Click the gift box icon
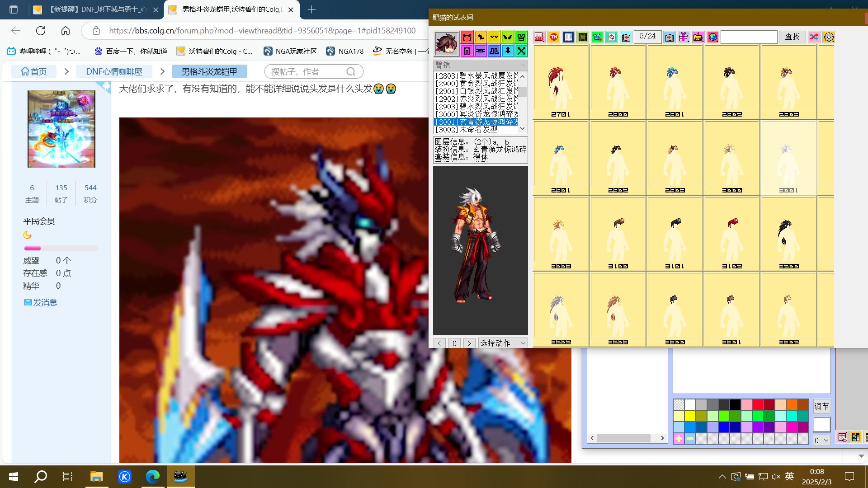This screenshot has width=868, height=488. click(x=684, y=37)
